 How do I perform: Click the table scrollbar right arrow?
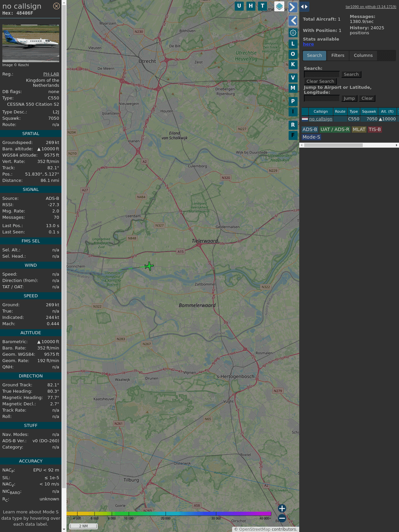397,145
